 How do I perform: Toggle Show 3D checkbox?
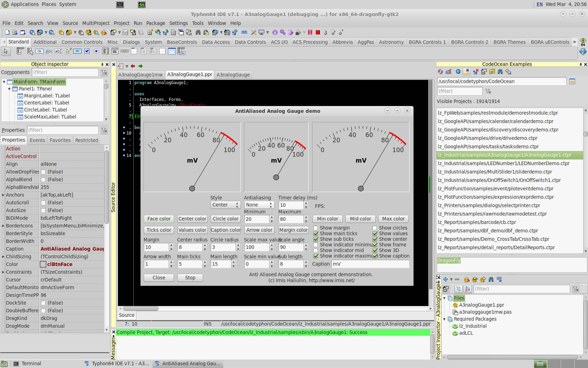375,250
